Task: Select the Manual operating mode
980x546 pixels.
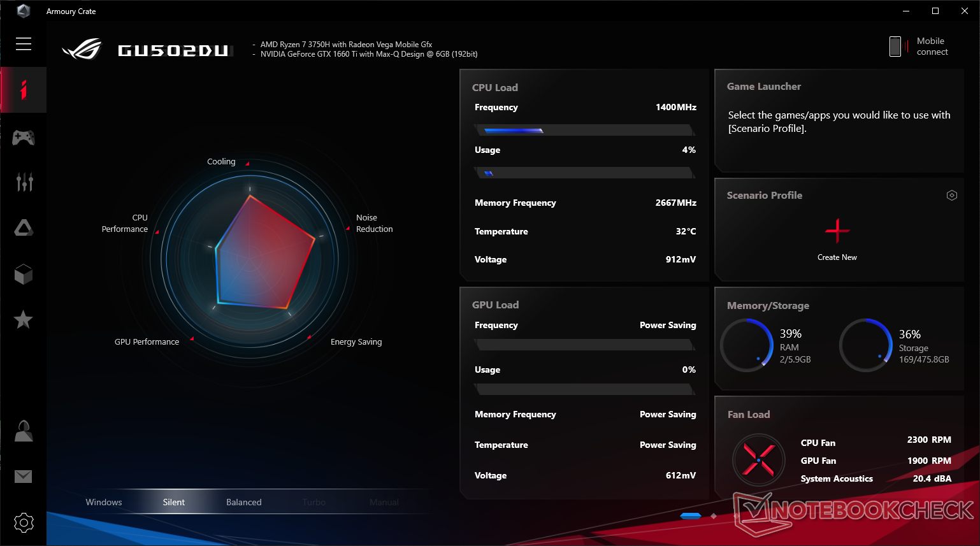Action: tap(384, 502)
